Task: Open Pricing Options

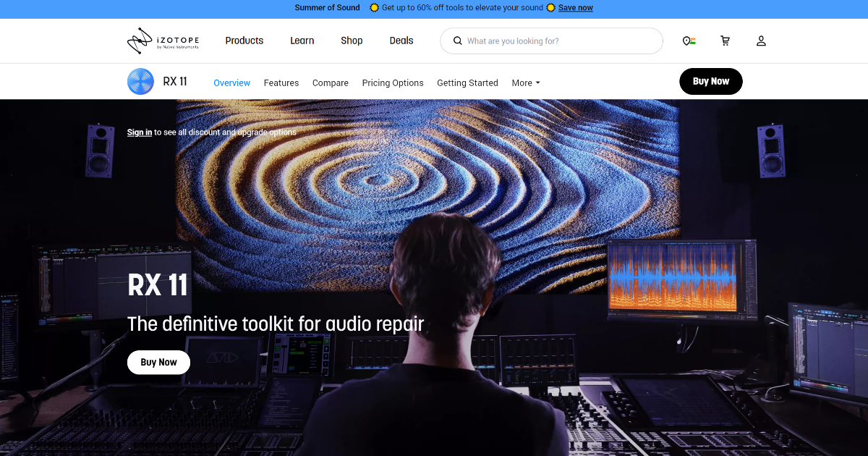Action: [393, 83]
